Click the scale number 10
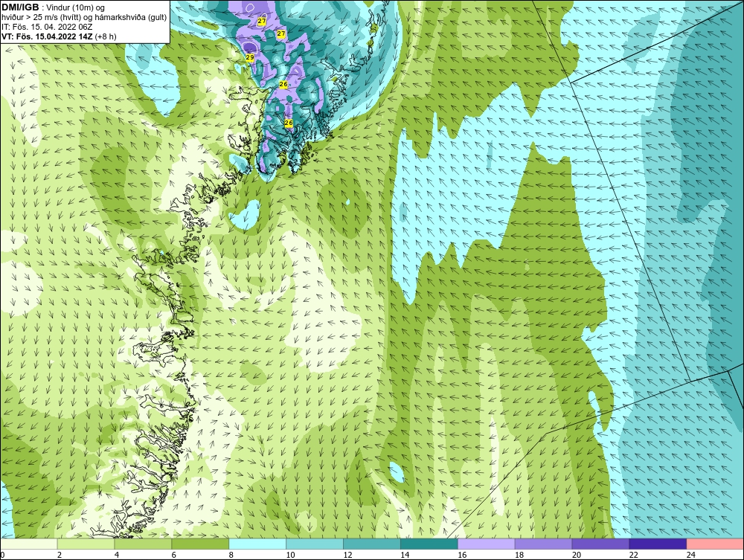This screenshot has height=560, width=744. (290, 555)
